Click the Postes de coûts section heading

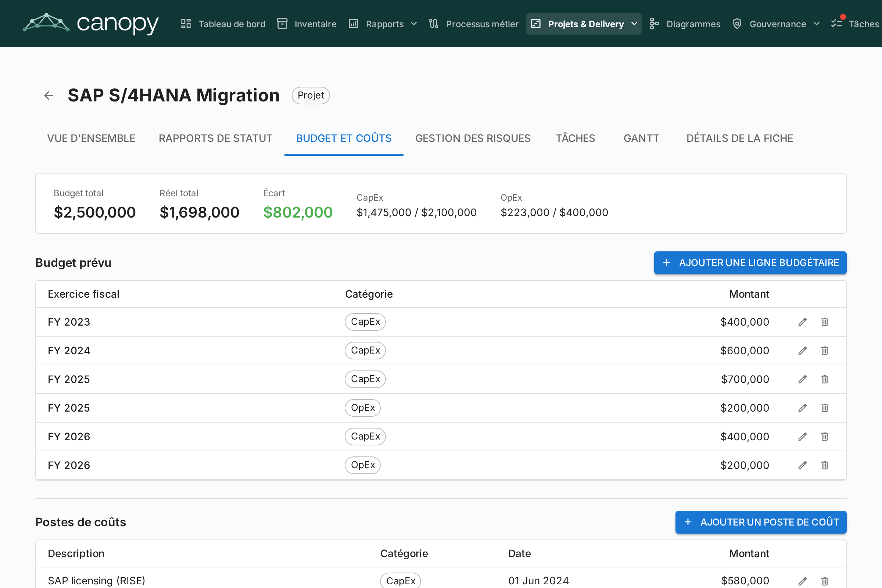[x=80, y=522]
